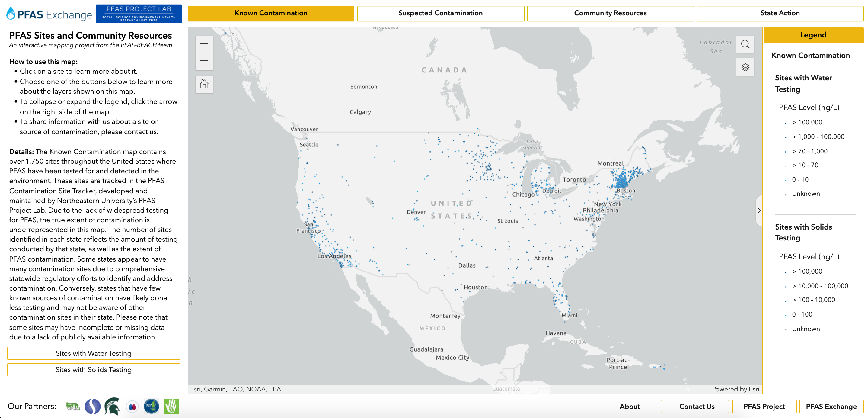868x418 pixels.
Task: Collapse the Legend panel with the arrow
Action: point(759,211)
